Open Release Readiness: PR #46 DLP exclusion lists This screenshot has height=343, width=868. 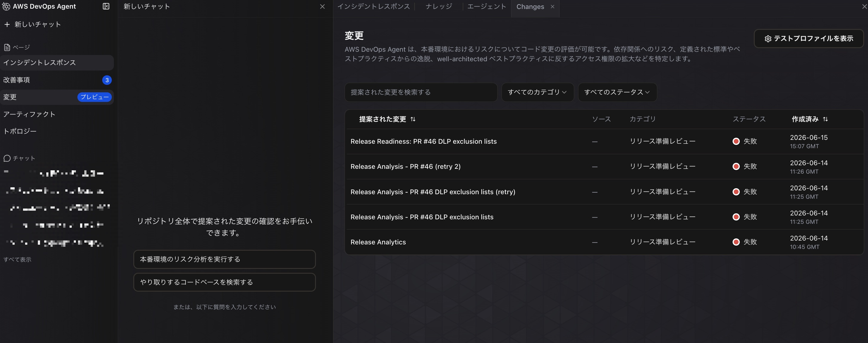pyautogui.click(x=424, y=142)
